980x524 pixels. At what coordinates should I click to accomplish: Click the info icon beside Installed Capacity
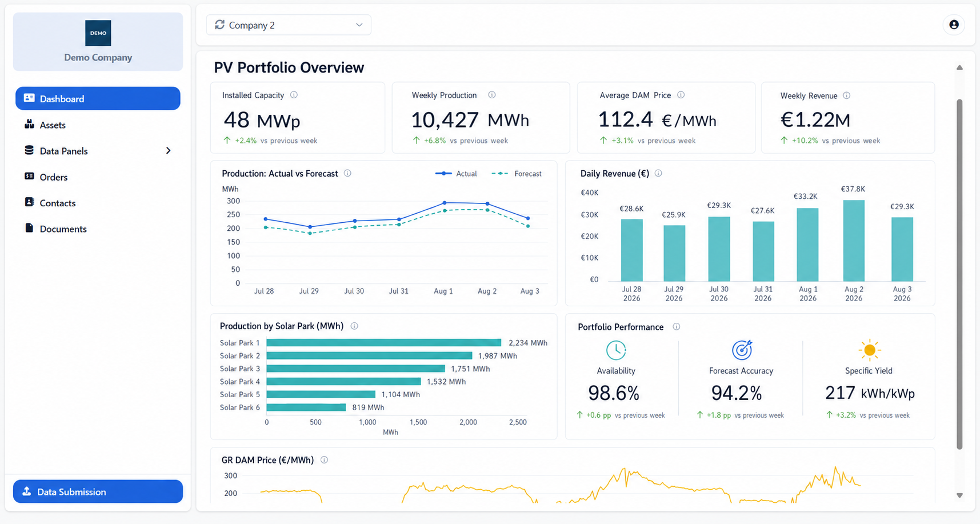coord(294,95)
